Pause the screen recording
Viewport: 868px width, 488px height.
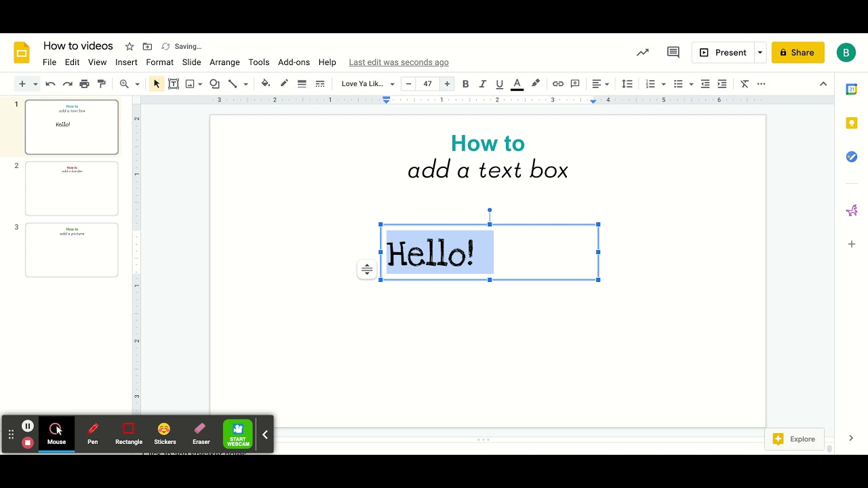coord(28,426)
